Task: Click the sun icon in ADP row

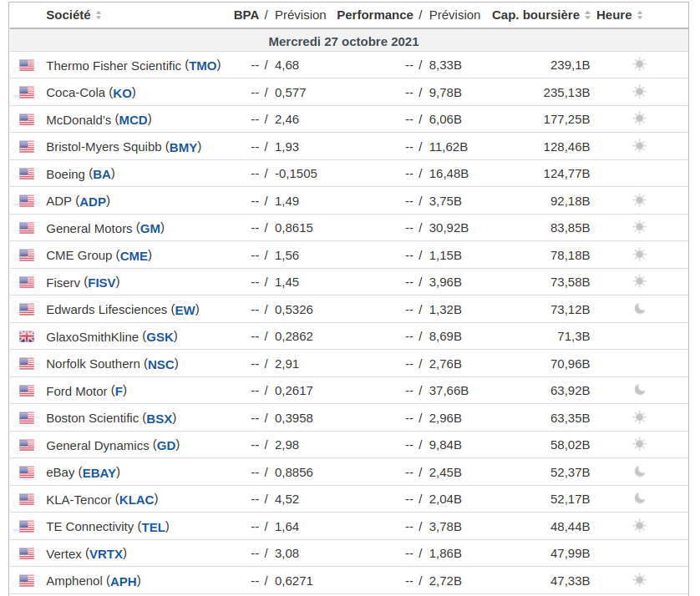Action: (x=639, y=200)
